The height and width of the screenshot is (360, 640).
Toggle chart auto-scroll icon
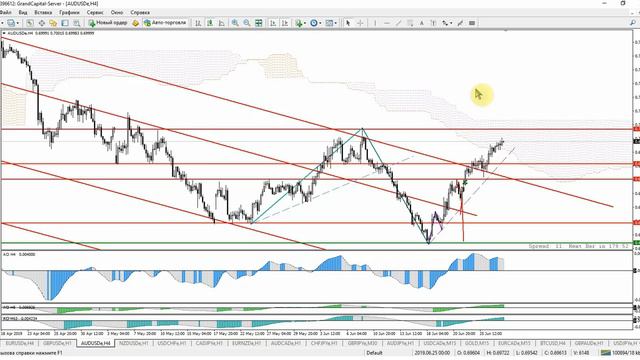pyautogui.click(x=273, y=23)
